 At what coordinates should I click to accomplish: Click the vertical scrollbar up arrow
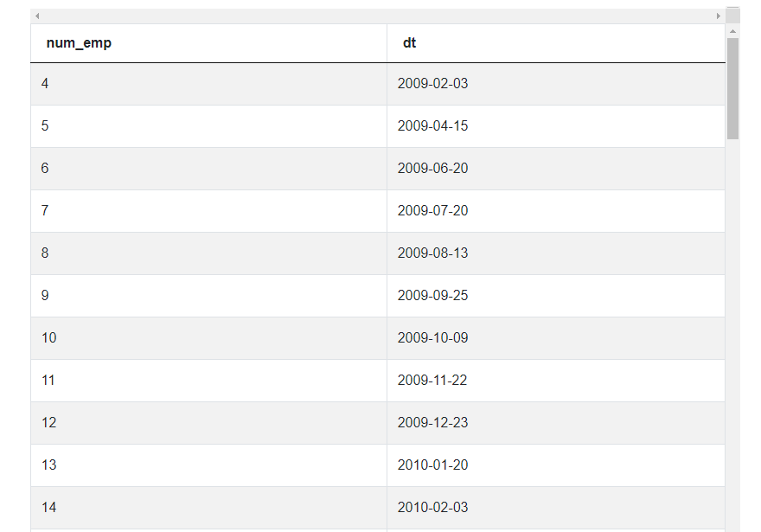732,31
